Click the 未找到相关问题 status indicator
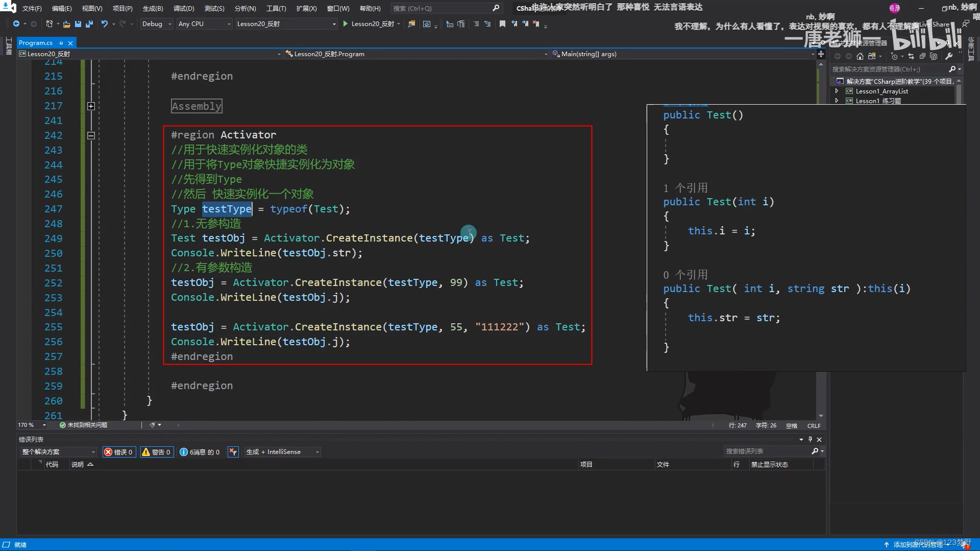Screen dimensions: 980x551 [83, 425]
